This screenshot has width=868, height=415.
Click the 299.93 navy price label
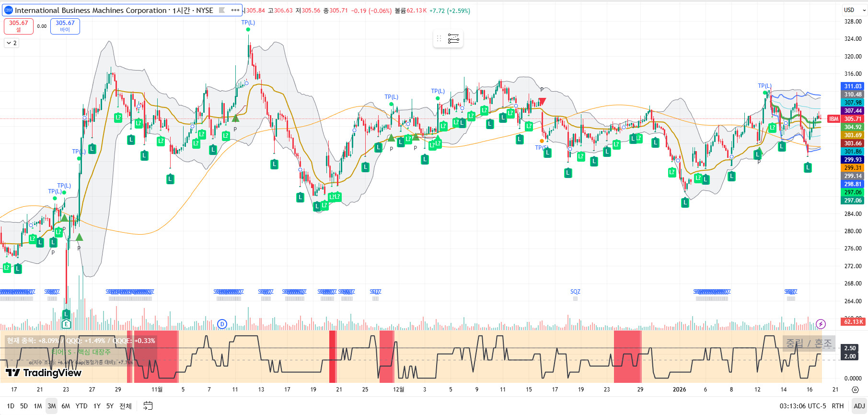point(853,160)
